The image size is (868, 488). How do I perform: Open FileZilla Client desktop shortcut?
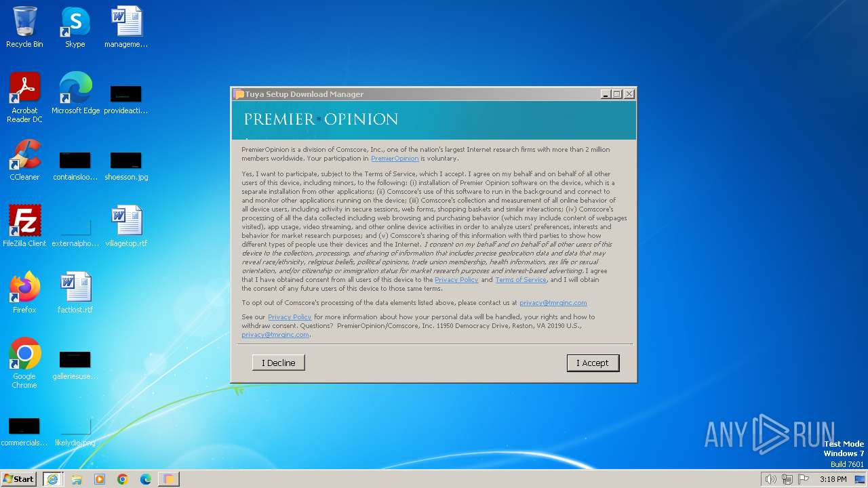[24, 226]
